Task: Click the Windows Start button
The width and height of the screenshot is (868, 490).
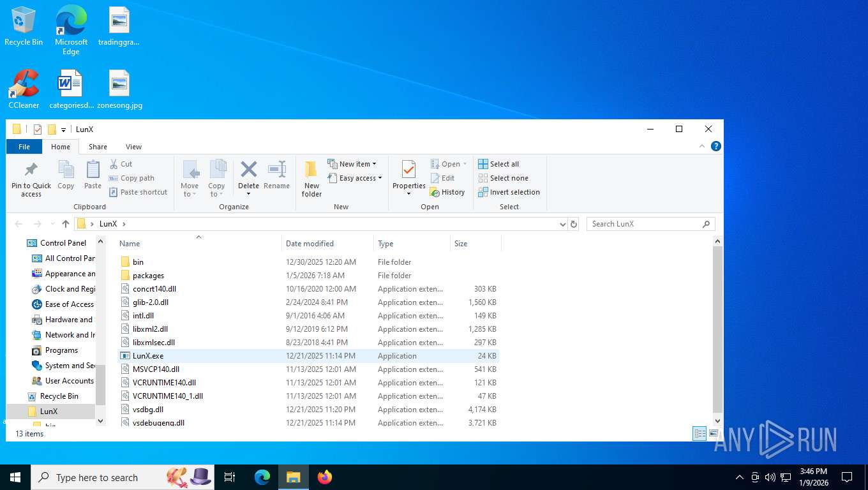Action: coord(15,477)
